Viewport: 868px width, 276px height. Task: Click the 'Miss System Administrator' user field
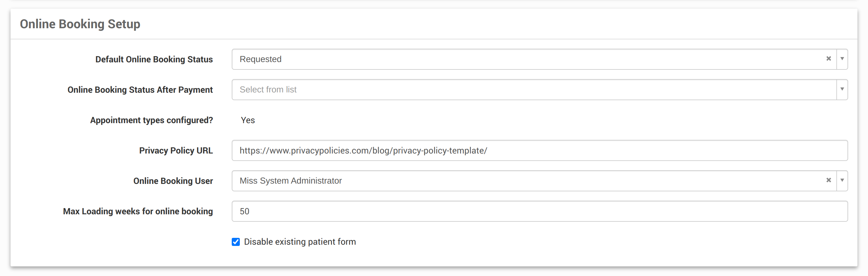[x=505, y=181]
